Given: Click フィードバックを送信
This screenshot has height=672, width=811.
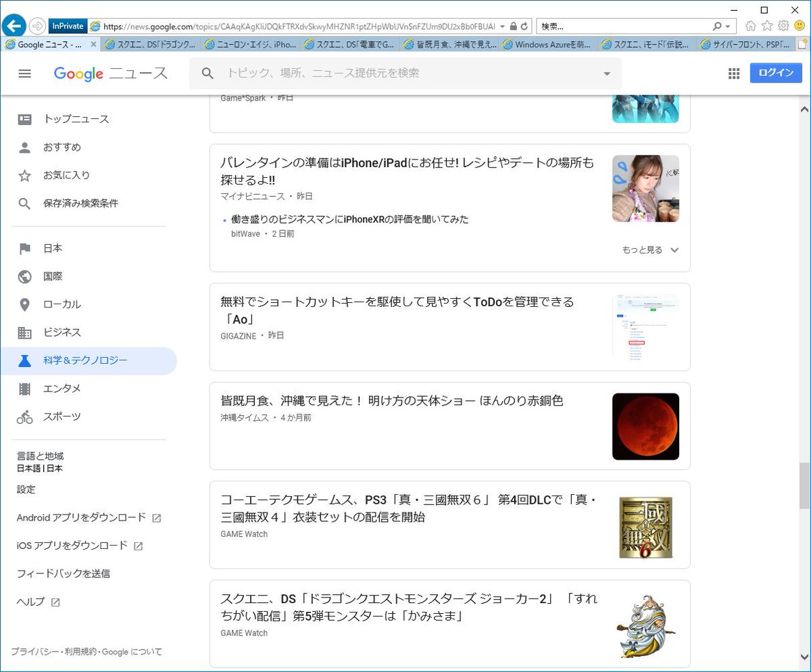Looking at the screenshot, I should pyautogui.click(x=64, y=573).
